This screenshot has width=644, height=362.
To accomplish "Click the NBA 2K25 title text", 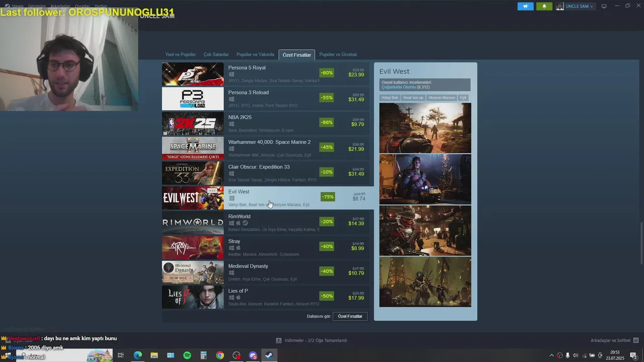I will (240, 117).
